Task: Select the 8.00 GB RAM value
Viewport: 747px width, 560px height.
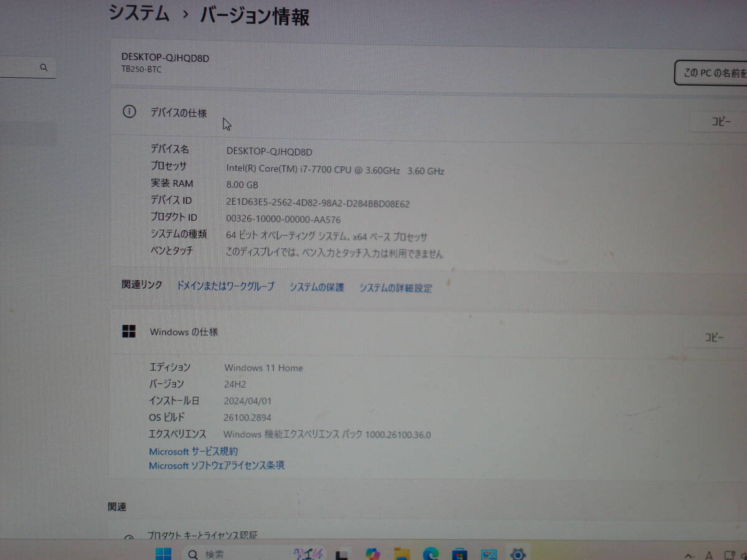Action: tap(242, 185)
